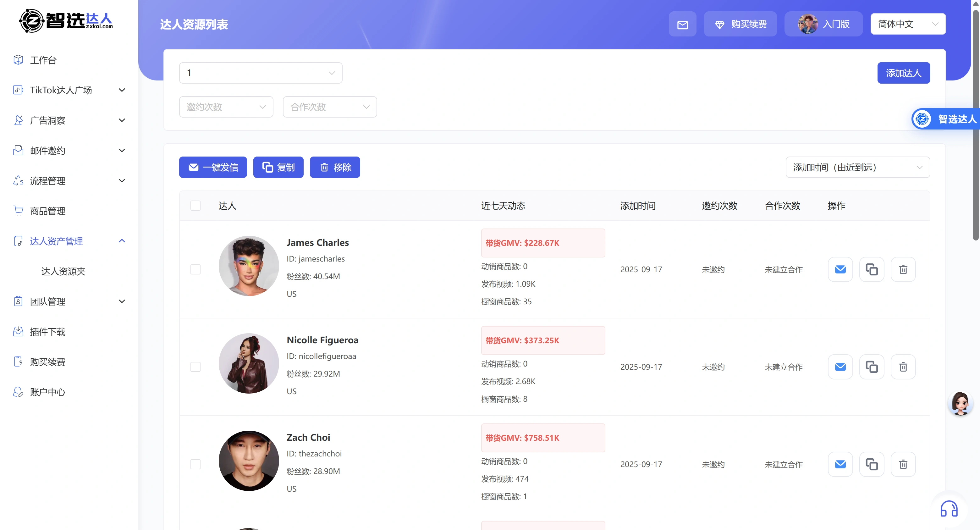Viewport: 980px width, 530px height.
Task: Click the 一键发信 button
Action: coord(213,168)
